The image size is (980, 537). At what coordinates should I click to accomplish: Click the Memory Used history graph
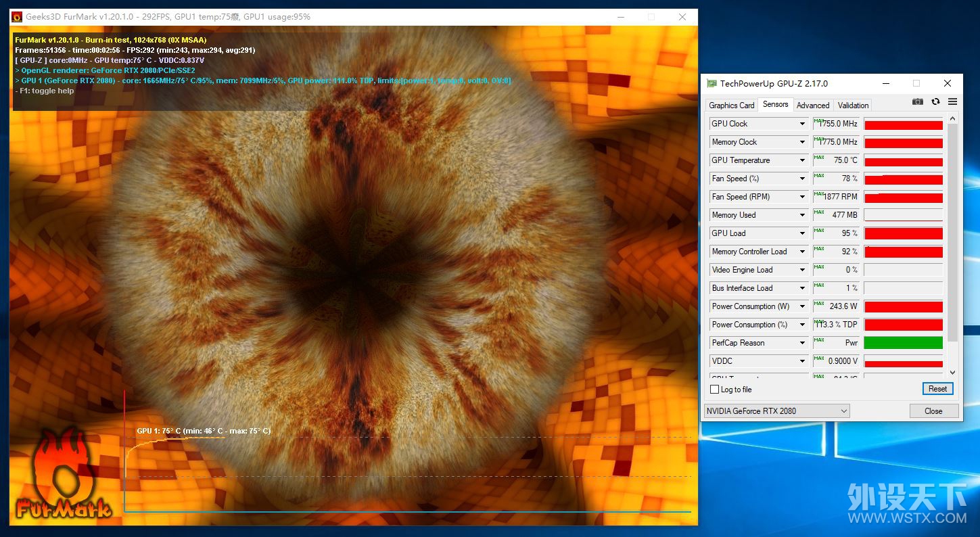[x=903, y=215]
